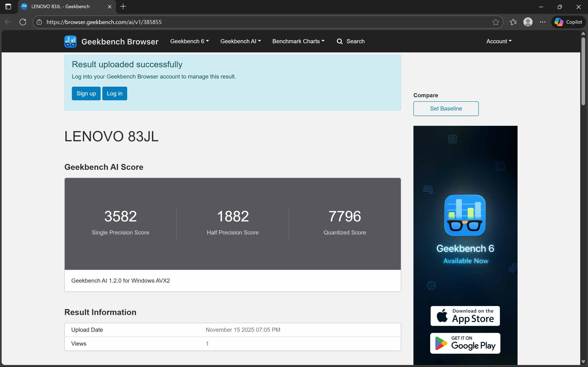Click the Search magnifier icon

coord(340,41)
